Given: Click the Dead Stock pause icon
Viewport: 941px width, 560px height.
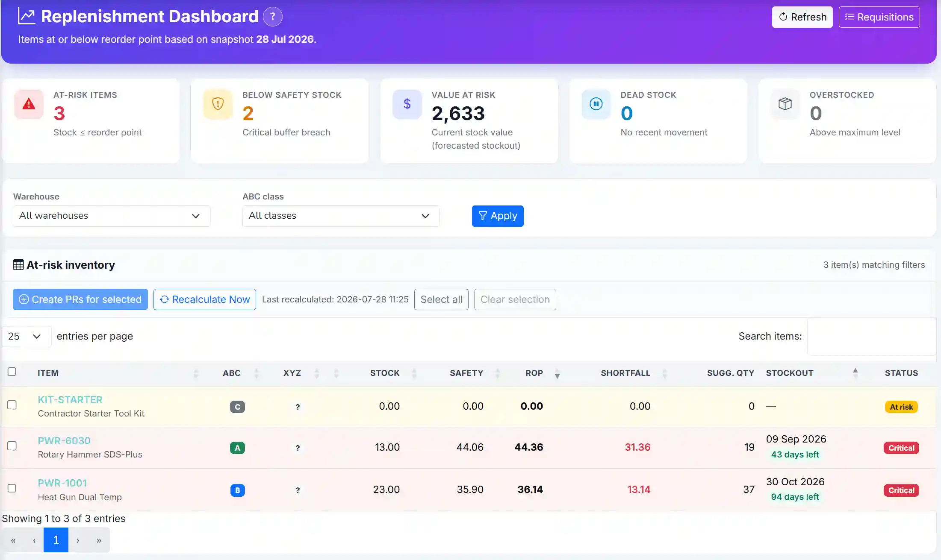Looking at the screenshot, I should (x=596, y=104).
